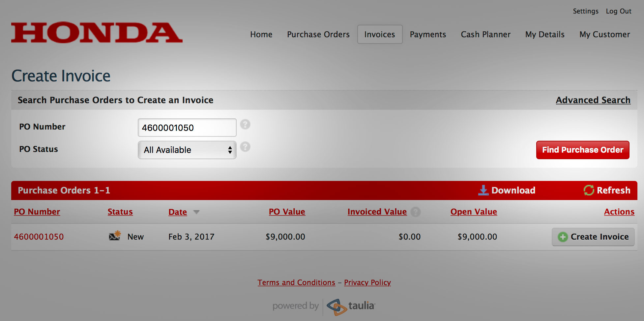
Task: Sort by Open Value column
Action: tap(474, 212)
